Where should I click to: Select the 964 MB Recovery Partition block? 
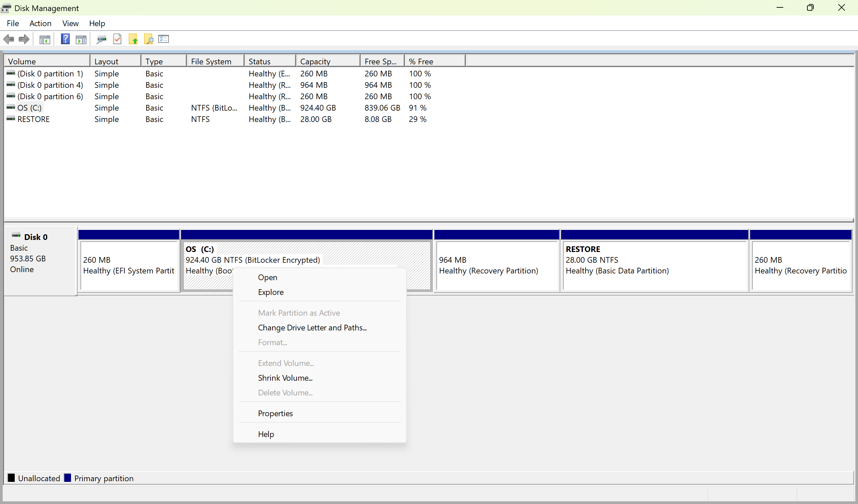click(496, 261)
